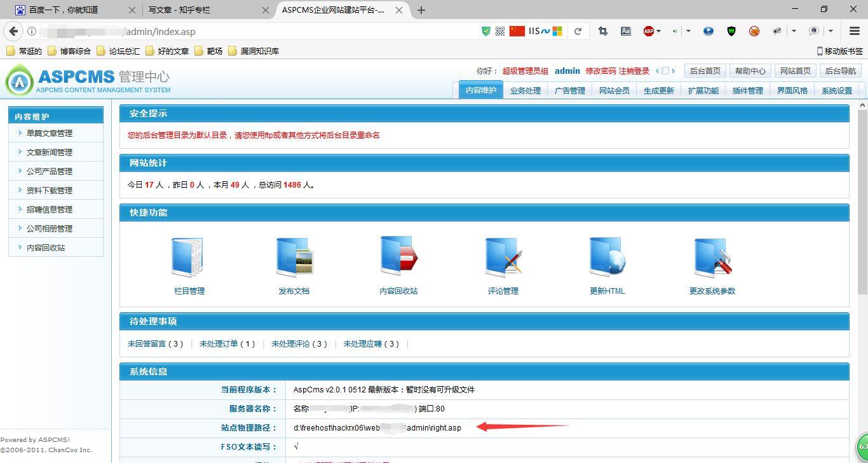868x463 pixels.
Task: Click the IIS server indicator icon
Action: pos(539,31)
